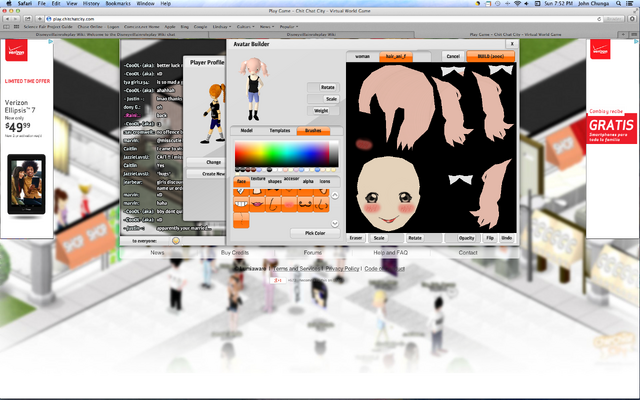This screenshot has width=640, height=400.
Task: Select the thin face line brush in last row
Action: coord(241,220)
